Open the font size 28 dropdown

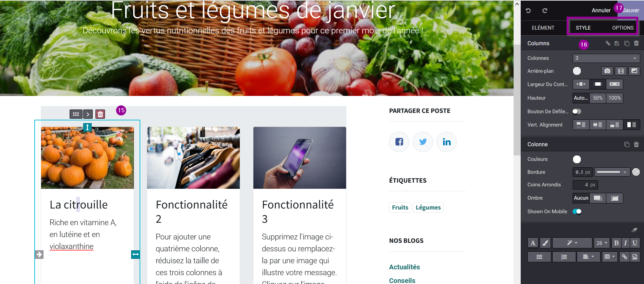click(602, 243)
